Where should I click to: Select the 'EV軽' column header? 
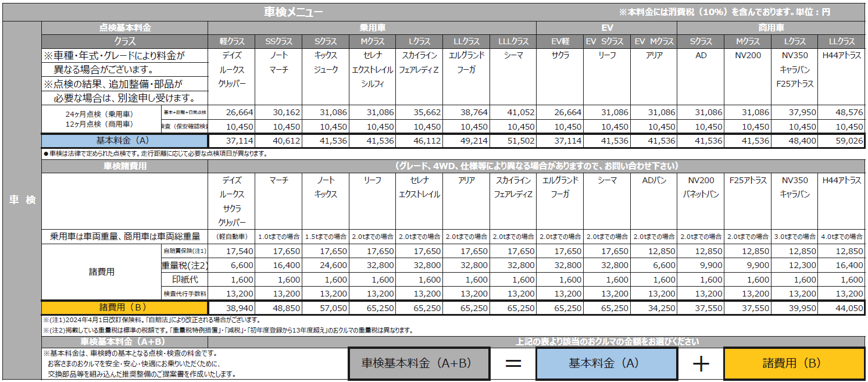[x=560, y=41]
